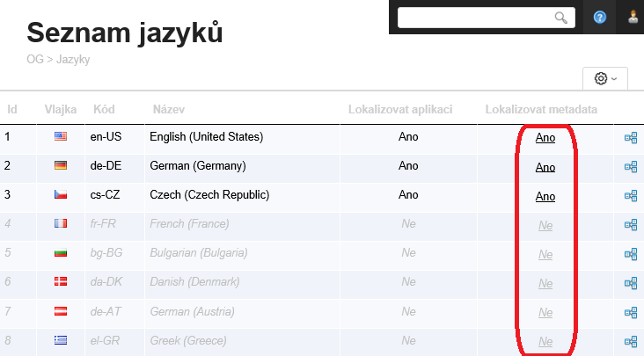This screenshot has height=356, width=644.
Task: Click the structure icon in the el-GR row
Action: 631,341
